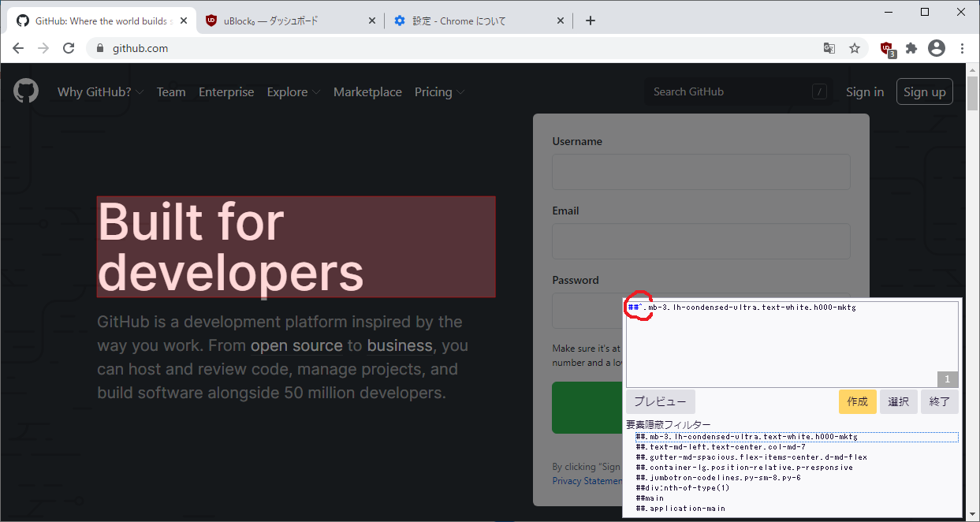Click the back navigation arrow
This screenshot has height=522, width=980.
[x=18, y=48]
